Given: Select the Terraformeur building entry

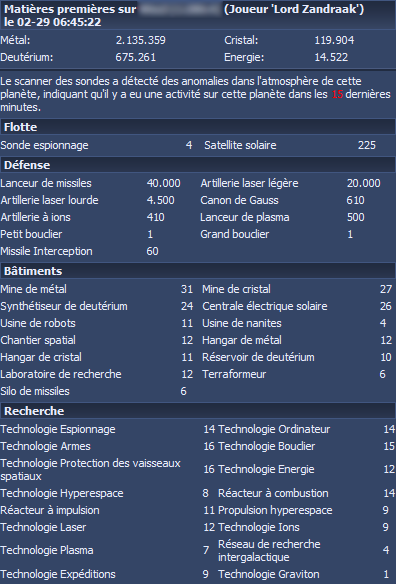Looking at the screenshot, I should [x=234, y=374].
